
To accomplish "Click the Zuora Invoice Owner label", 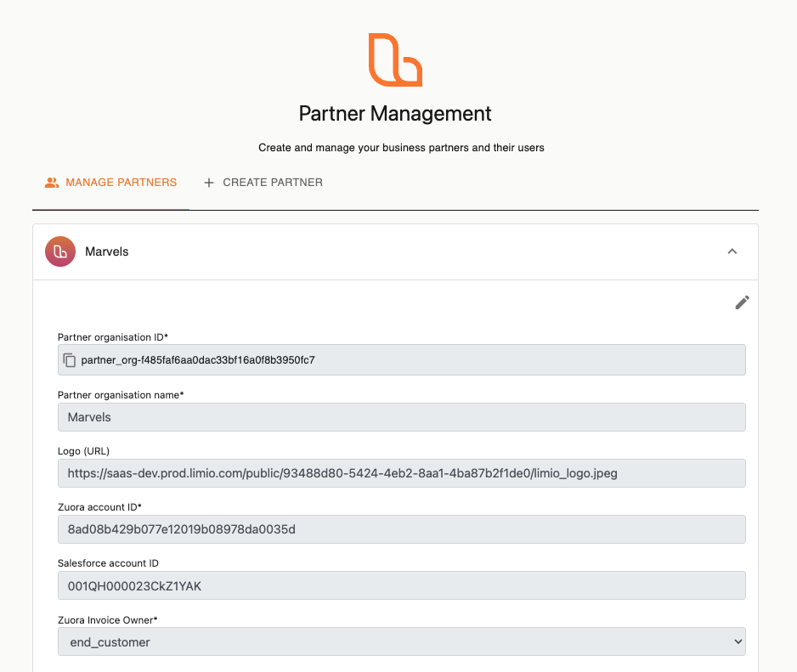I will click(x=108, y=620).
